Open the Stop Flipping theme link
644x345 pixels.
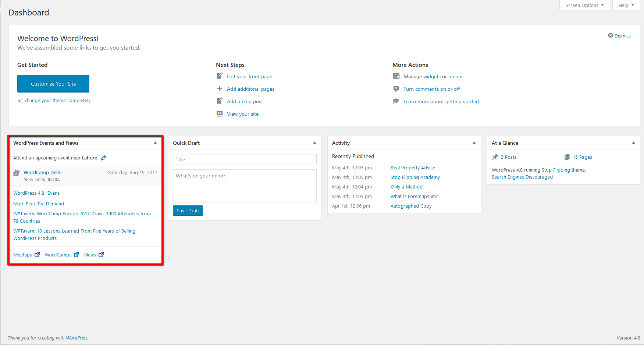click(x=556, y=170)
